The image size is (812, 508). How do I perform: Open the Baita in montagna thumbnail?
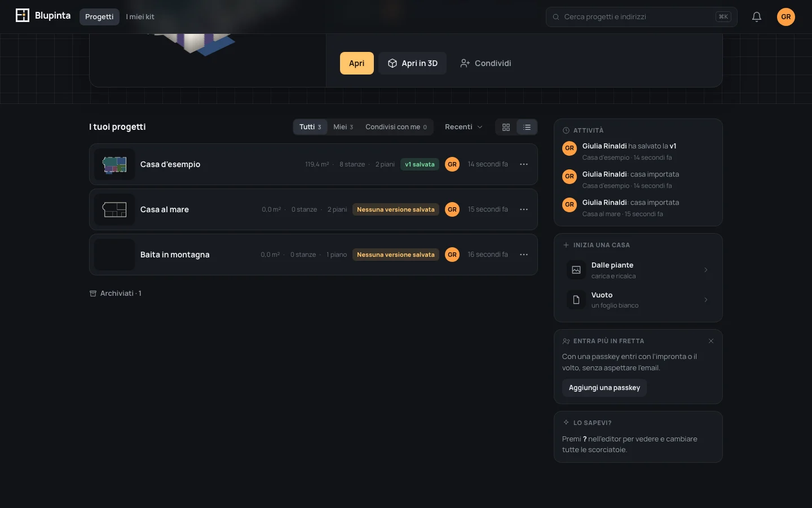(x=114, y=255)
